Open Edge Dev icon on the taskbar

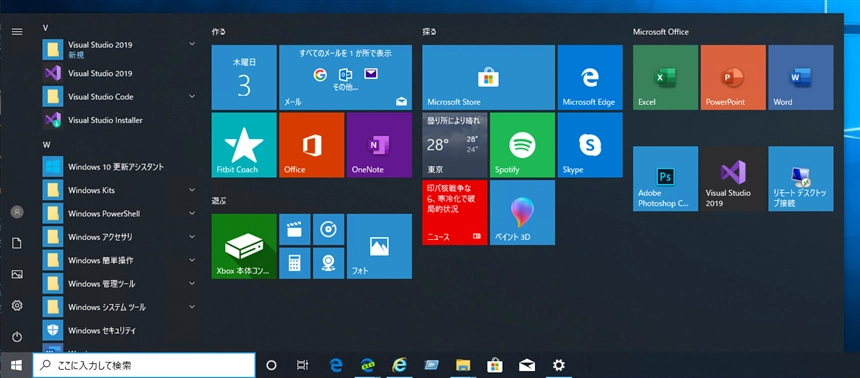(367, 365)
